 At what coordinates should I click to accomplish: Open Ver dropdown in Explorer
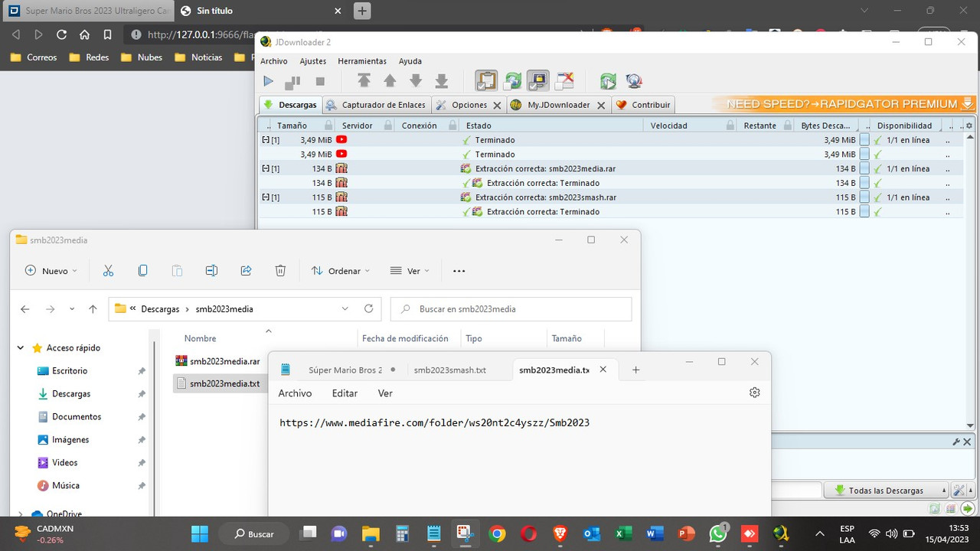(x=410, y=271)
